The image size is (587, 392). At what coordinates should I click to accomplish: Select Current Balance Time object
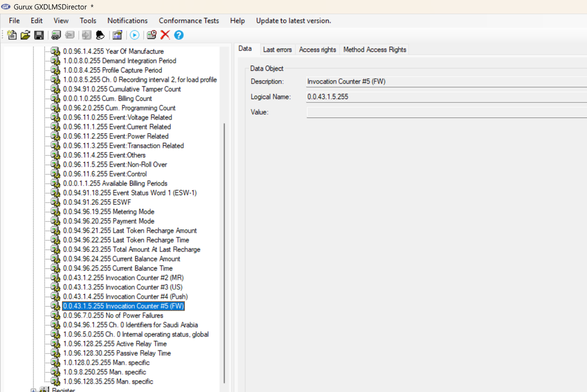[x=118, y=269]
